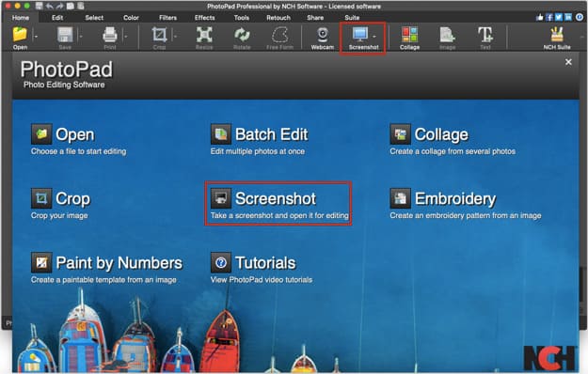Click the blue help icon at top right

click(580, 17)
